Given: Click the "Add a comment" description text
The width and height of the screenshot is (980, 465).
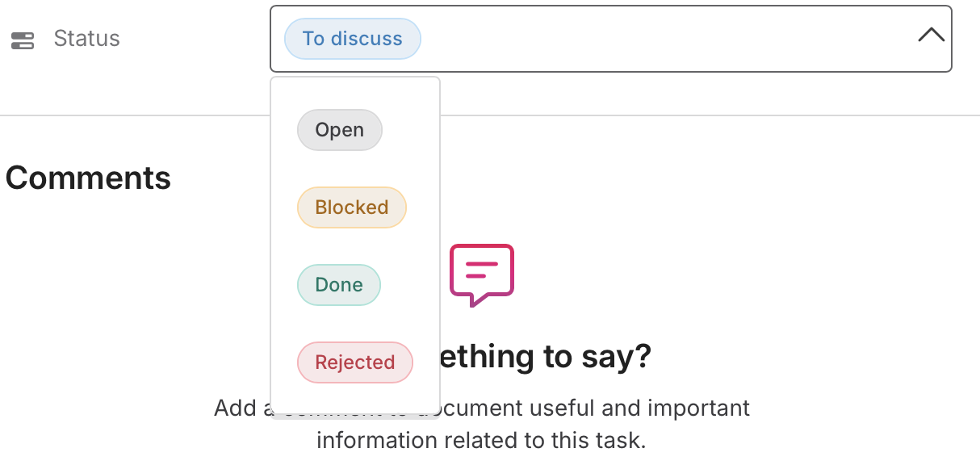Looking at the screenshot, I should click(x=482, y=408).
